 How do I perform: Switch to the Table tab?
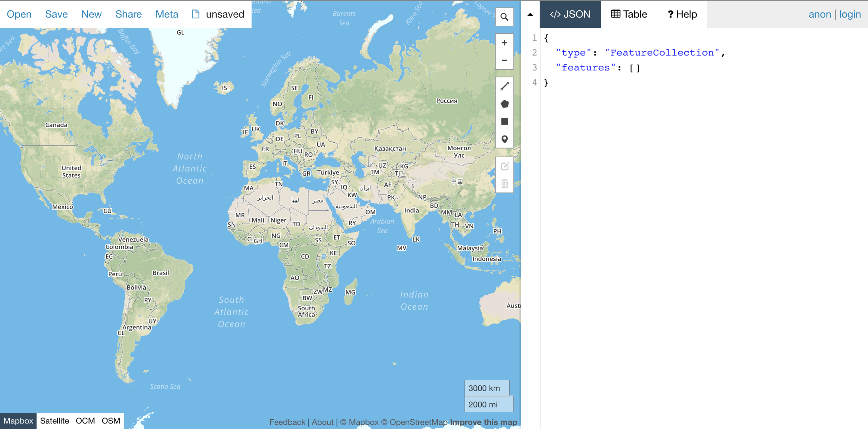click(x=629, y=14)
